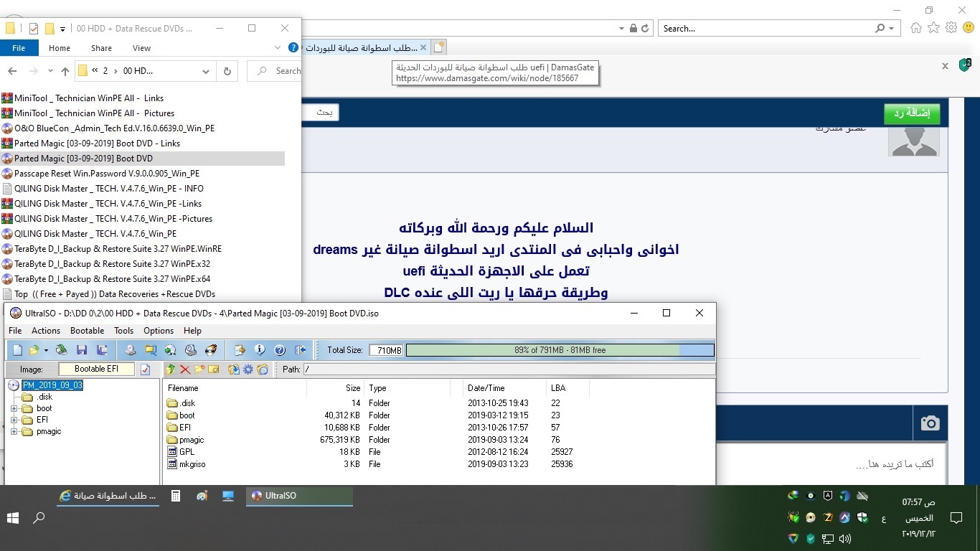Select PM_2019_09_03 root in UltraISO tree

(x=52, y=385)
